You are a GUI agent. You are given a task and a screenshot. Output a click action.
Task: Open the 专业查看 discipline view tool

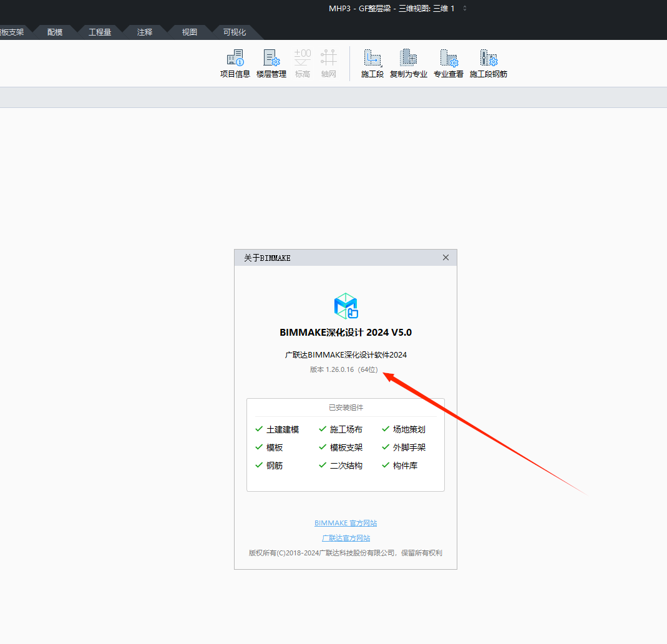[449, 64]
